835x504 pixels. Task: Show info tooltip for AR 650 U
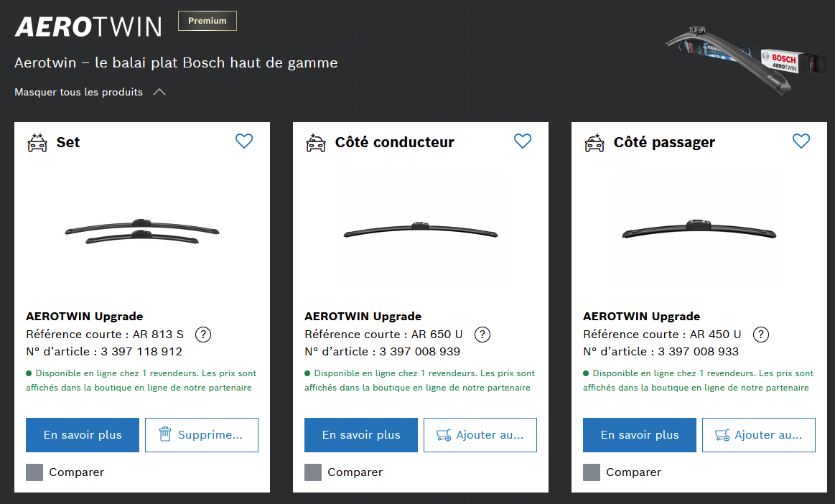pyautogui.click(x=482, y=335)
